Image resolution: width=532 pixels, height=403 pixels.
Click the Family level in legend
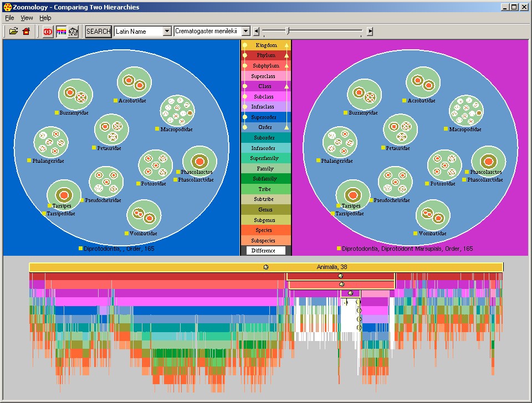click(265, 168)
